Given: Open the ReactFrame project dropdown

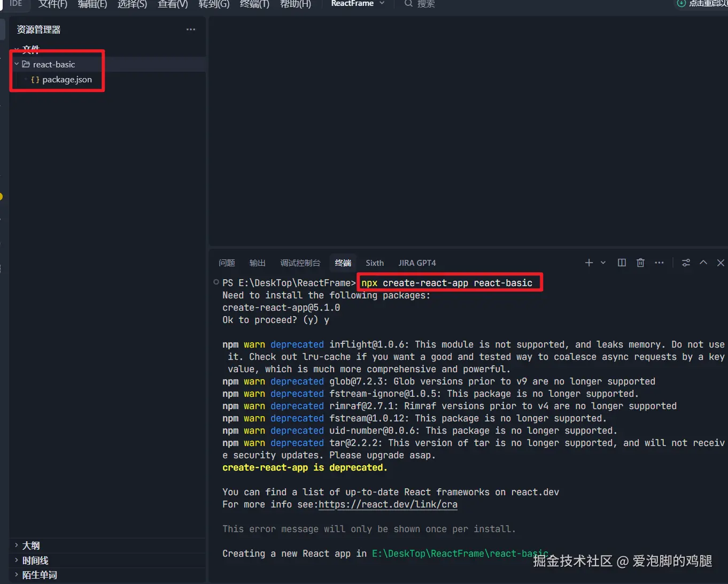Looking at the screenshot, I should click(358, 3).
